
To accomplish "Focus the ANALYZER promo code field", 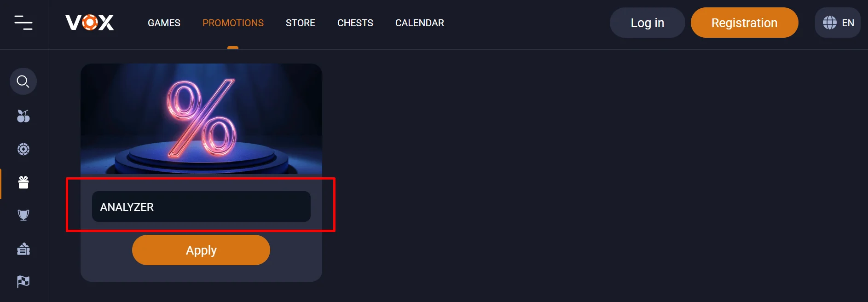I will point(201,207).
